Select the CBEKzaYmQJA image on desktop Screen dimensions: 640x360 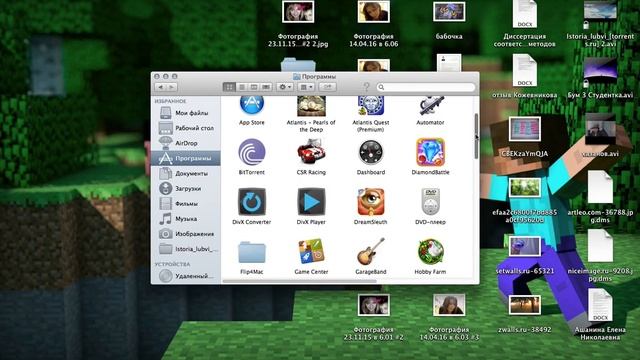[x=524, y=129]
